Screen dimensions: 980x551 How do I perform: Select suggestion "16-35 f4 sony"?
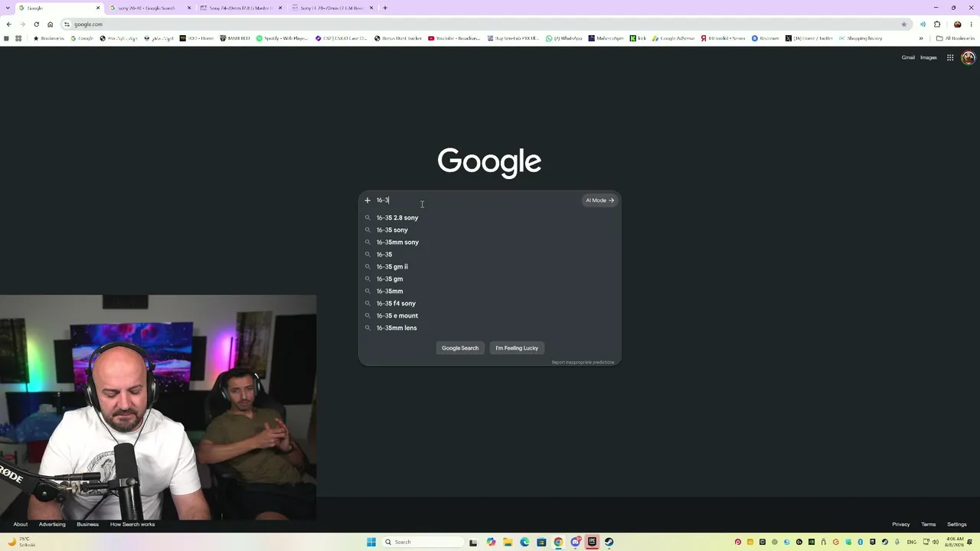(x=490, y=304)
